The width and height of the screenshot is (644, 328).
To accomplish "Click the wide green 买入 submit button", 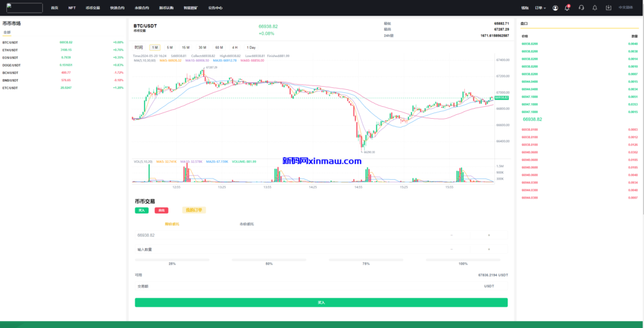I will coord(321,302).
